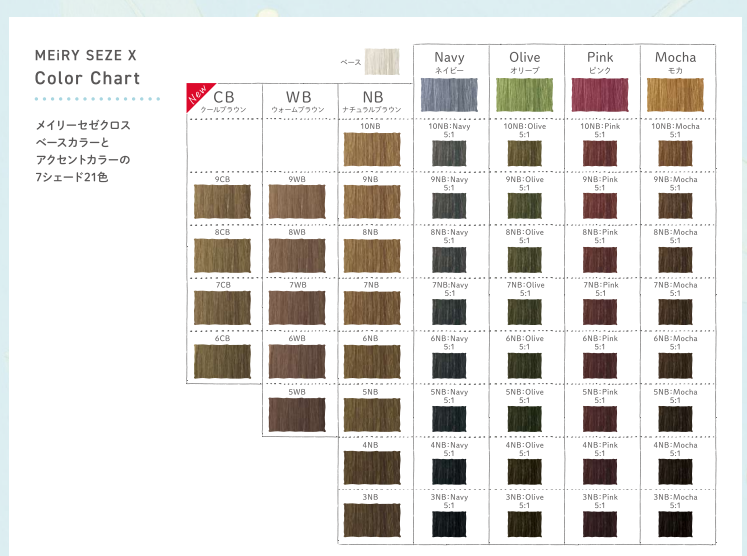Viewport: 747px width, 556px height.
Task: Pick the 8NB swatch
Action: [372, 255]
